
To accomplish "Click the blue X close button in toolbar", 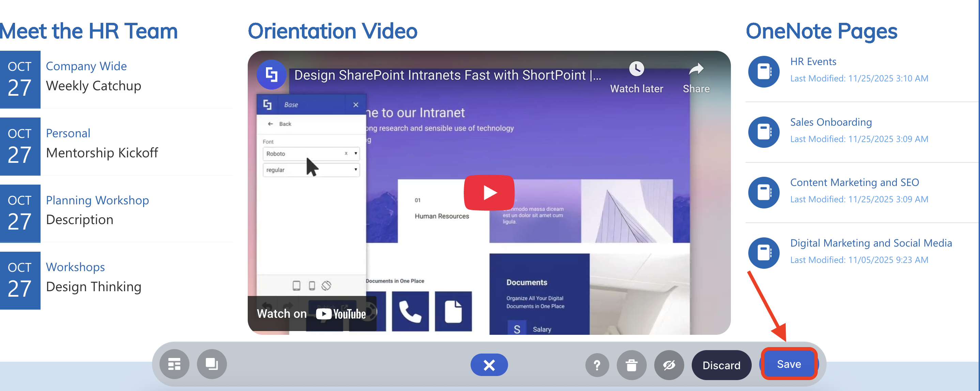I will pos(489,365).
